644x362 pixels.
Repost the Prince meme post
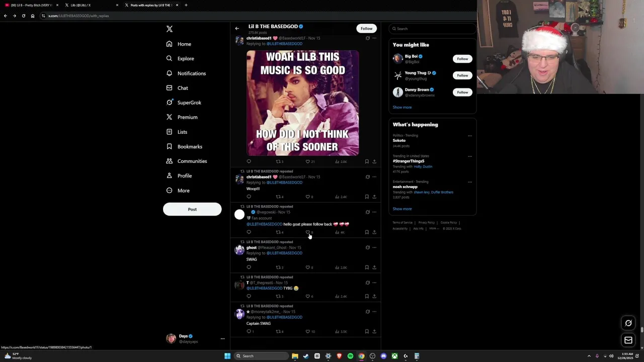click(x=278, y=161)
